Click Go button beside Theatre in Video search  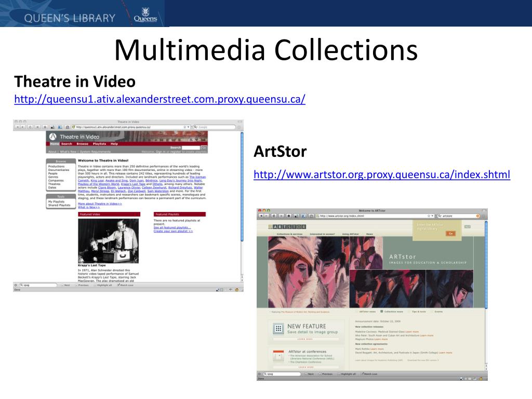pyautogui.click(x=204, y=148)
